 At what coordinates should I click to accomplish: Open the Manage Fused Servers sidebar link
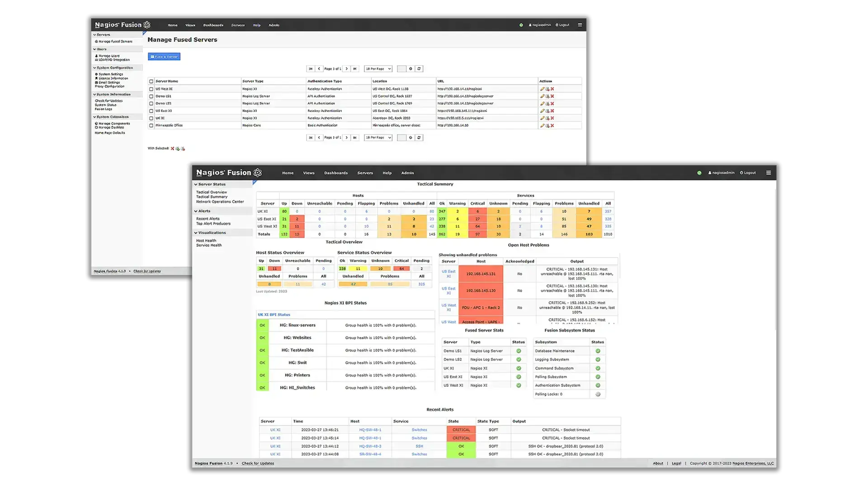point(114,42)
